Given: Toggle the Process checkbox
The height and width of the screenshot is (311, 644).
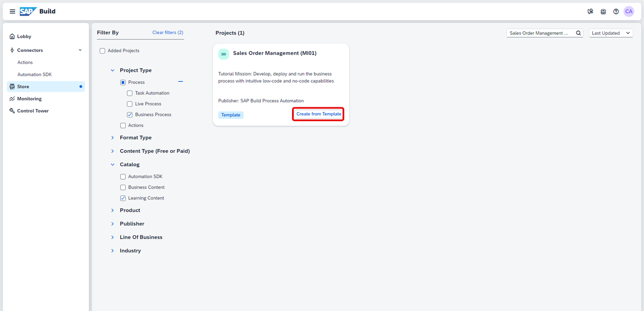Looking at the screenshot, I should click(x=123, y=83).
